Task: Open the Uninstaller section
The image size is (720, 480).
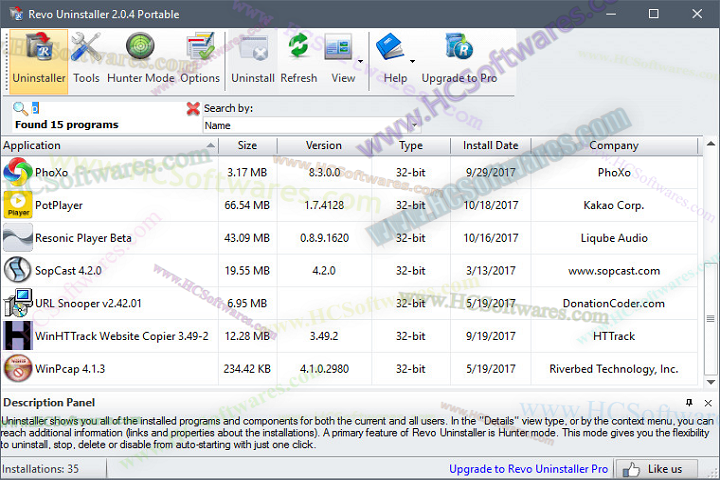Action: pyautogui.click(x=39, y=62)
